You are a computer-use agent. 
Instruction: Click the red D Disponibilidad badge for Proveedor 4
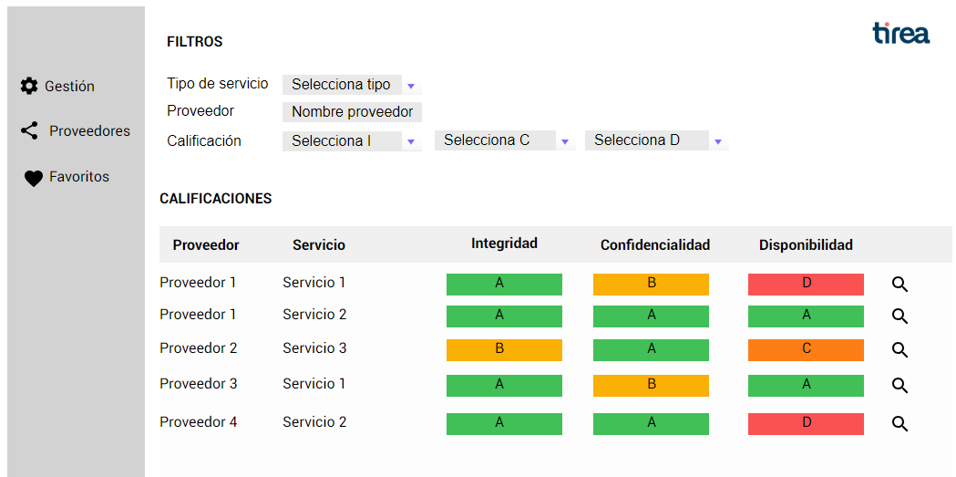pos(805,423)
